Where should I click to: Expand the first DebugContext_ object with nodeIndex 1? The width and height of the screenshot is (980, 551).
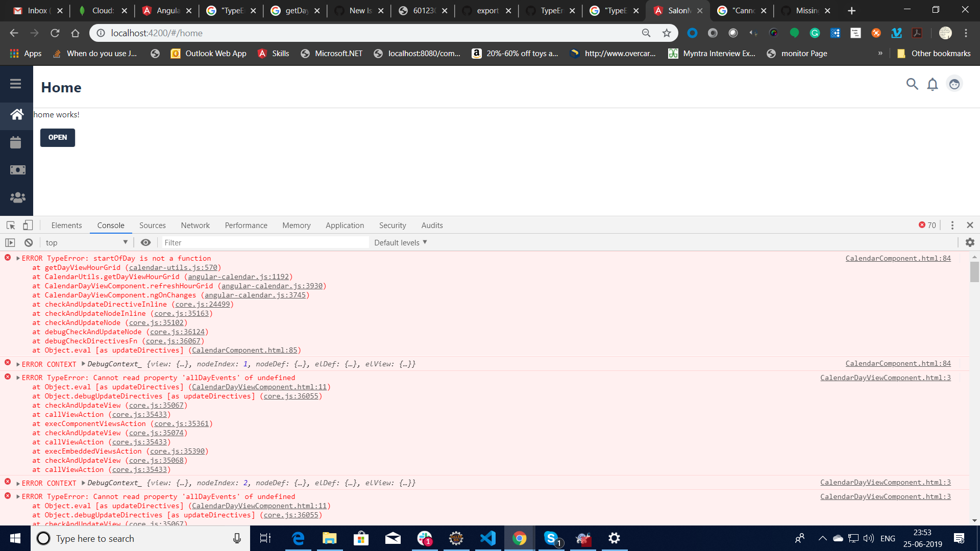(x=83, y=364)
